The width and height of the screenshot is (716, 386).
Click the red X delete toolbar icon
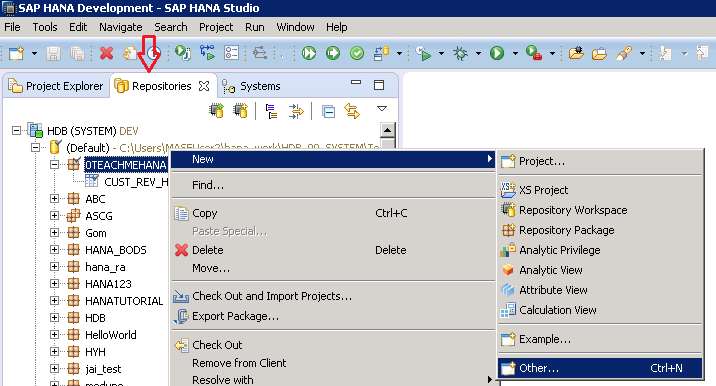point(106,53)
